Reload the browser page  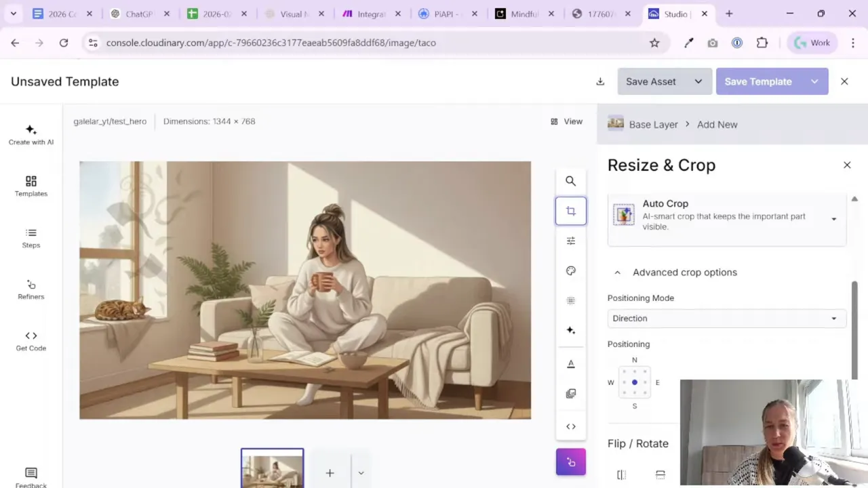click(64, 43)
